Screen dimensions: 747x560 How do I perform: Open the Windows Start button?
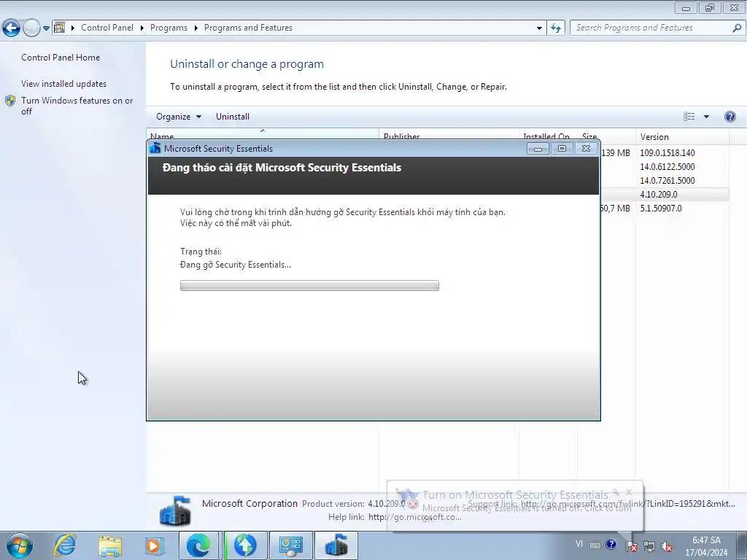(20, 545)
